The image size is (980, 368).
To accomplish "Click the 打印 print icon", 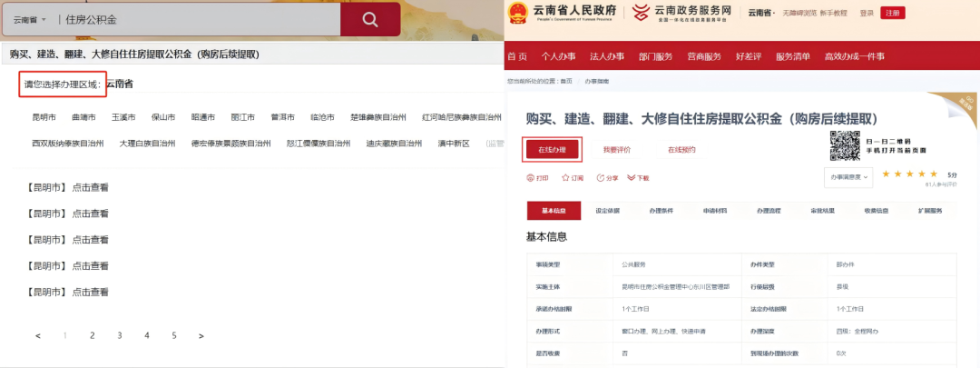I will click(x=531, y=178).
